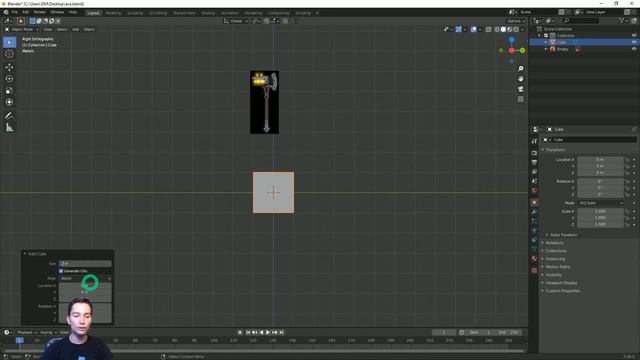Viewport: 640px width, 360px height.
Task: Open the File menu
Action: tap(15, 12)
